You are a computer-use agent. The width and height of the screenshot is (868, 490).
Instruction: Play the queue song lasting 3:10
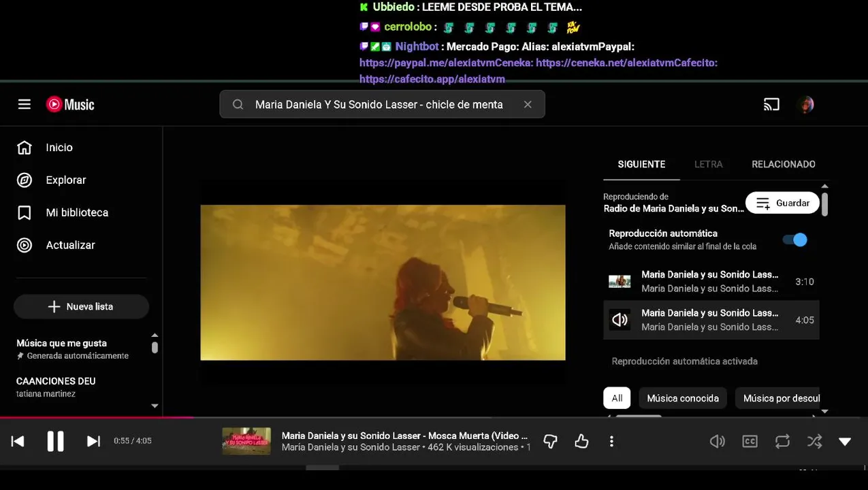711,282
